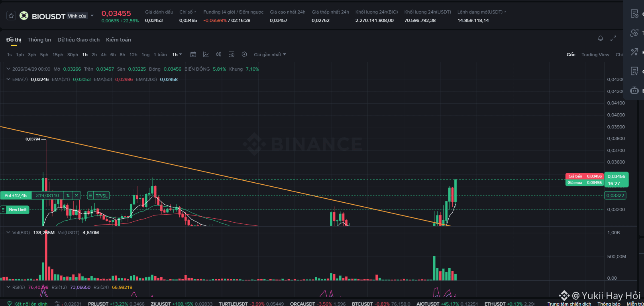Click the current price 0,03456 axis label
The width and height of the screenshot is (644, 306).
coord(617,176)
